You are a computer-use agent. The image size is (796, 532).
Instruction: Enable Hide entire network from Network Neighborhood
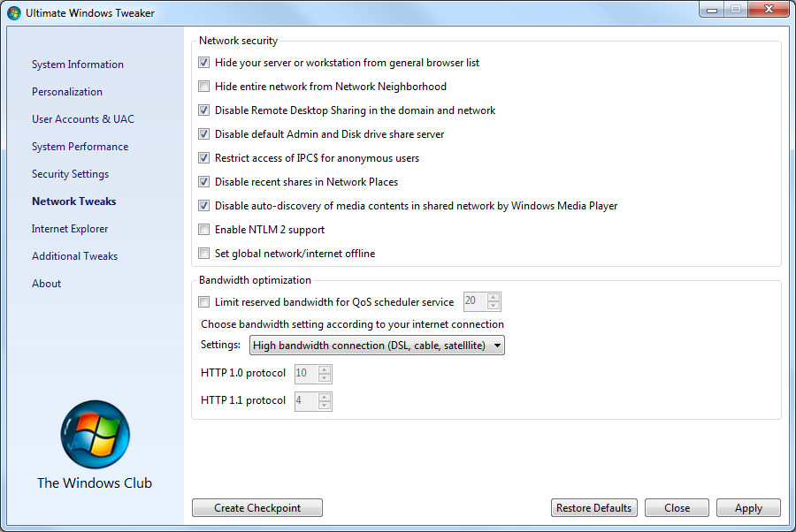point(203,87)
